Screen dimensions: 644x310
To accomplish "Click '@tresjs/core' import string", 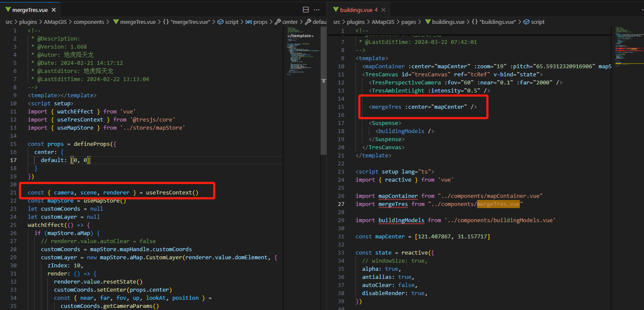I will 152,119.
